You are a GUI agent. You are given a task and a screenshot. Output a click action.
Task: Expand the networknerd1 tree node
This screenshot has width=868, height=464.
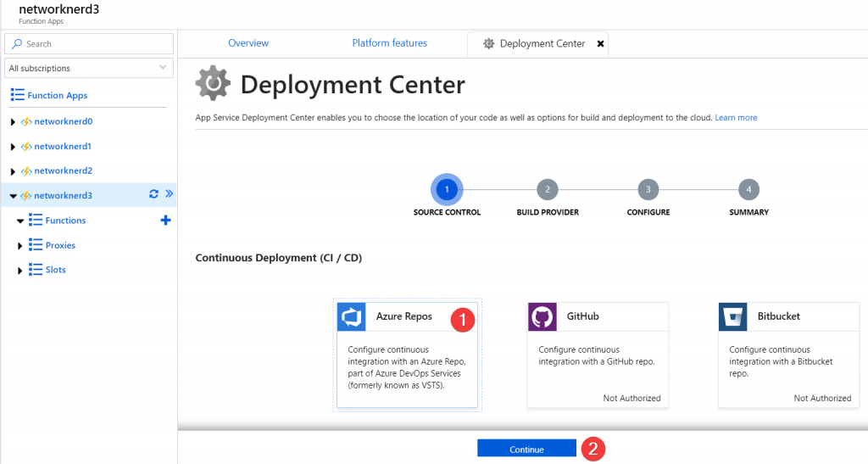tap(13, 147)
